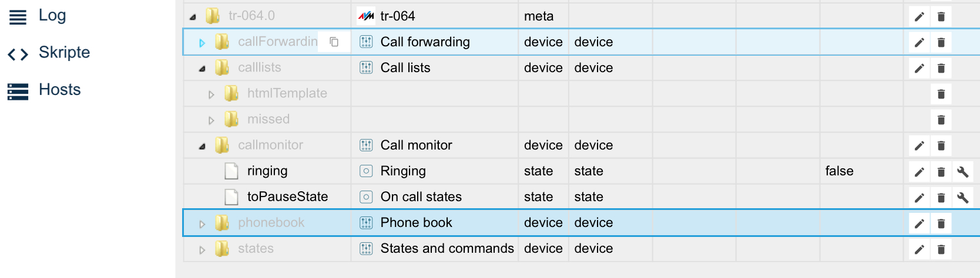Collapse the tr-064.0 root node
This screenshot has width=980, height=278.
(193, 17)
